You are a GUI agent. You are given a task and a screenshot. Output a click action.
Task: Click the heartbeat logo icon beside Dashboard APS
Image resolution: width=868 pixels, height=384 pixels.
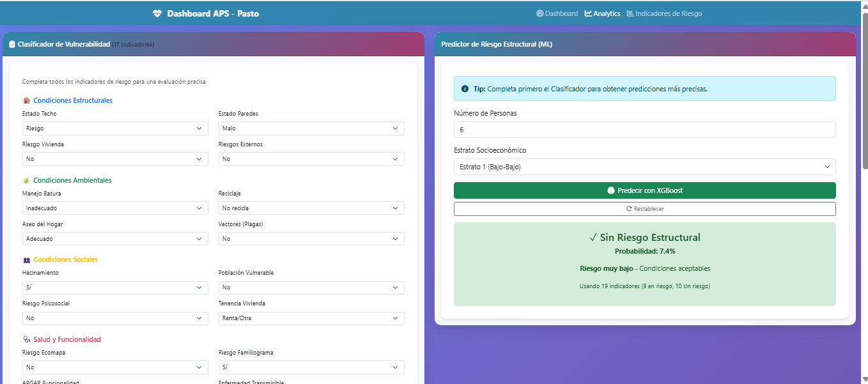coord(157,13)
